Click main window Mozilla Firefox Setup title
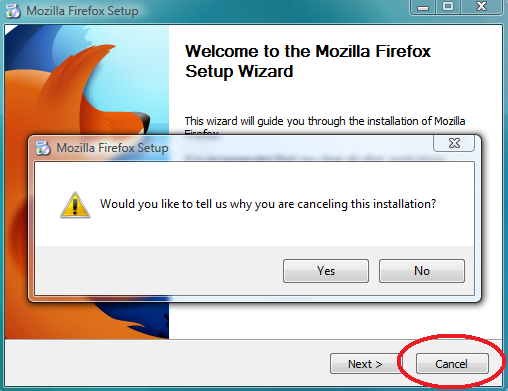 pyautogui.click(x=82, y=11)
